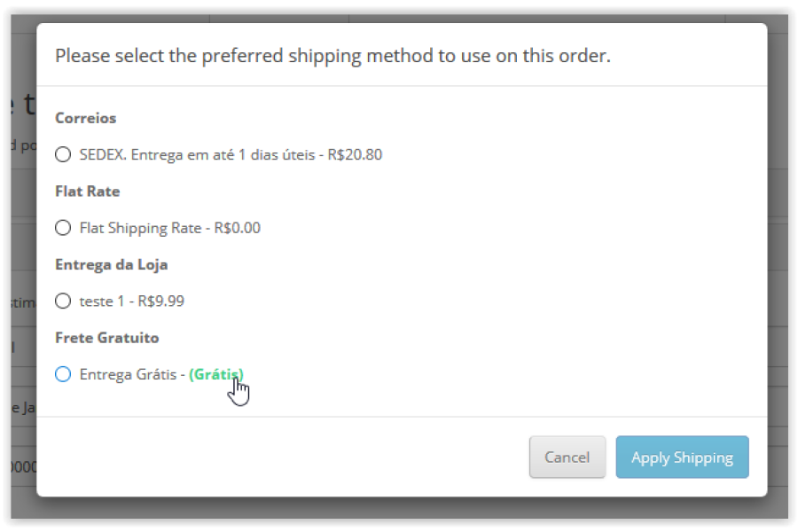
Task: Choose the Flat Shipping Rate radio button
Action: click(63, 228)
